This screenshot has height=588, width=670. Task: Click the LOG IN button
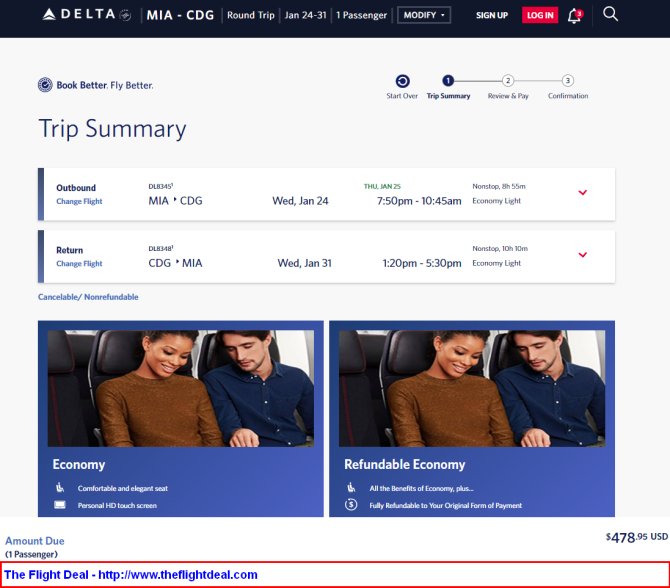click(540, 15)
